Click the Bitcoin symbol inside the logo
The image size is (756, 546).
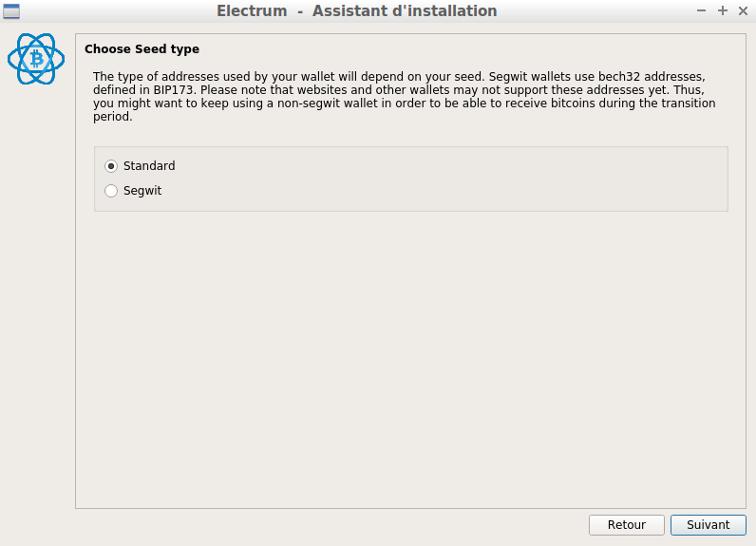37,59
